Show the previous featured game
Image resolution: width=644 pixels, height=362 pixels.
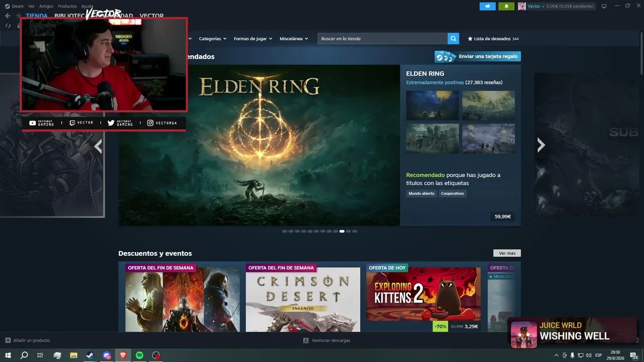coord(98,146)
